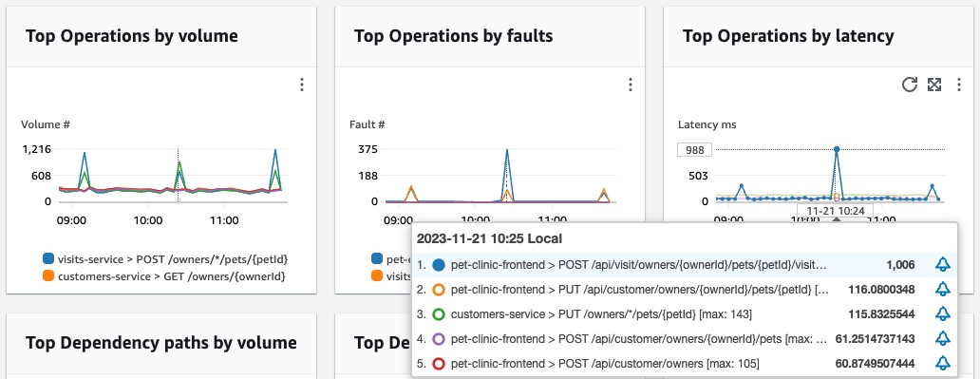Click the fault spike peak at 375

[x=507, y=151]
